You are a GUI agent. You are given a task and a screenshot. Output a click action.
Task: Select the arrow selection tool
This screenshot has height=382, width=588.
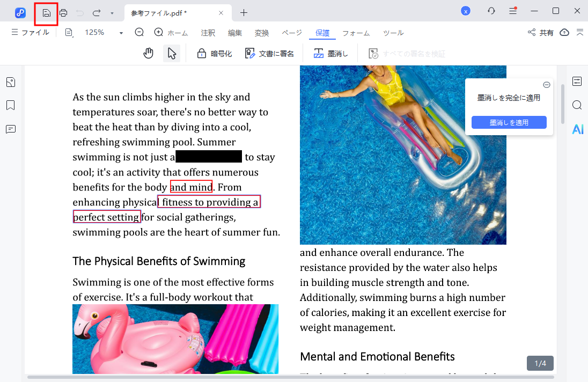pyautogui.click(x=172, y=53)
